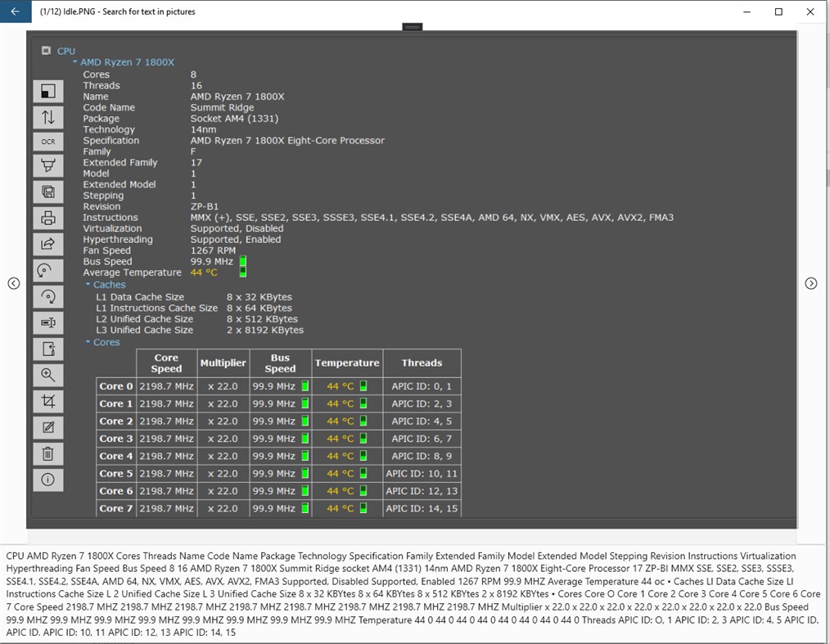The width and height of the screenshot is (830, 644).
Task: Click the move file document icon
Action: pos(48,349)
